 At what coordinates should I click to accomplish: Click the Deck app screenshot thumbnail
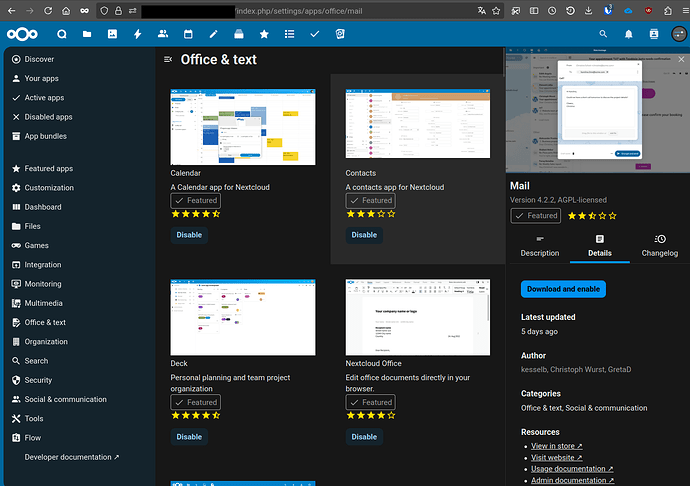click(243, 317)
